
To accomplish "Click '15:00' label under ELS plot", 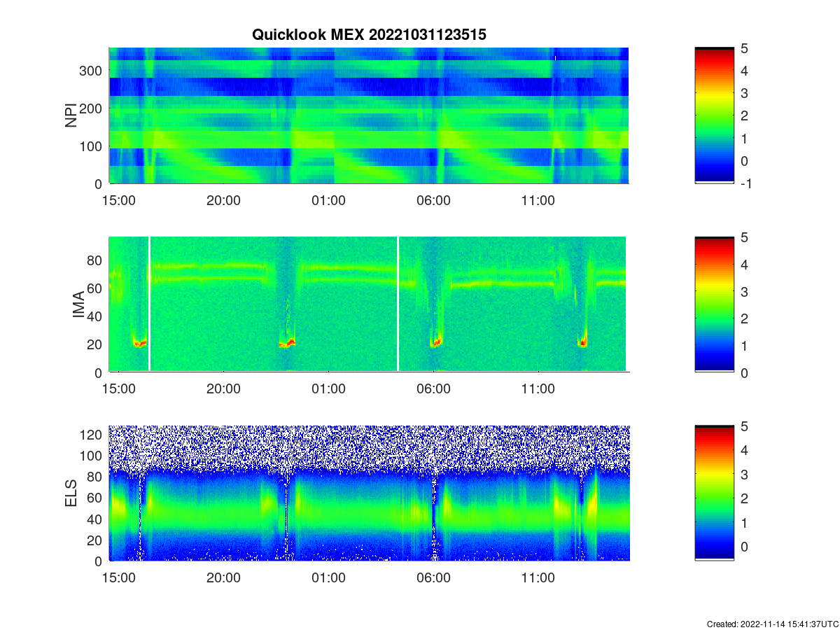I will [119, 578].
